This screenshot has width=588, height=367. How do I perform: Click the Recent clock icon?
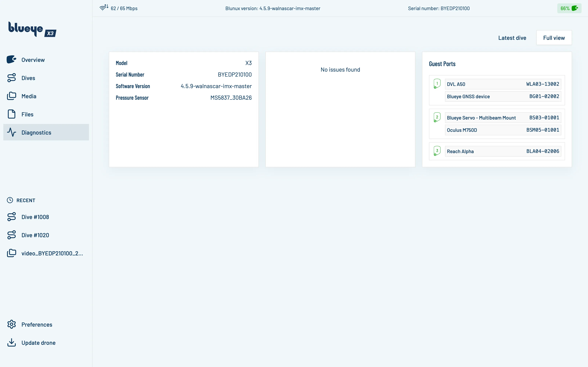[10, 200]
